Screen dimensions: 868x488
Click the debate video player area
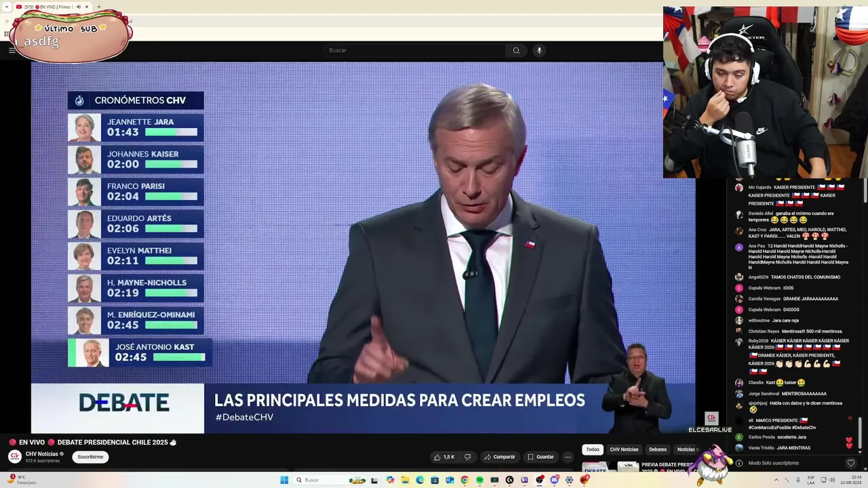click(363, 247)
